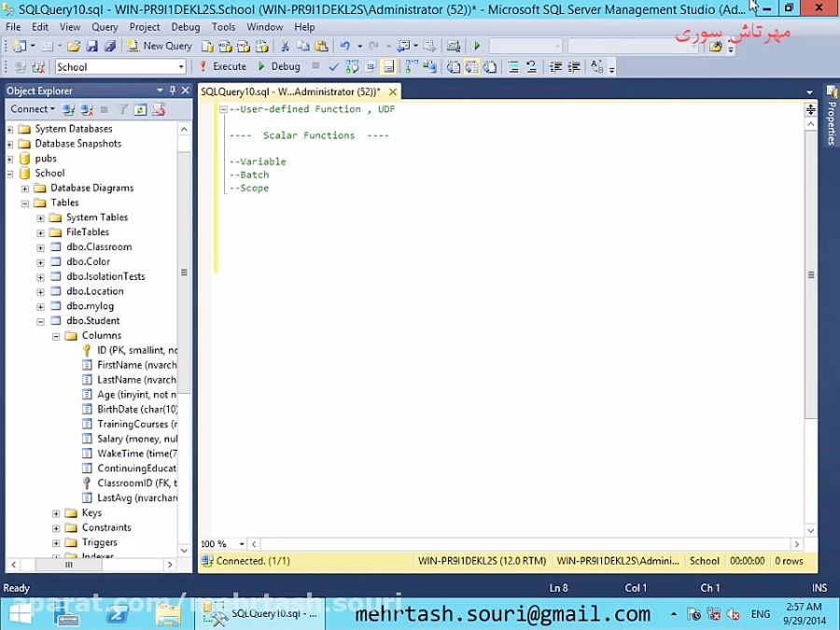Toggle Include Actual Execution Plan
840x630 pixels.
pyautogui.click(x=412, y=67)
